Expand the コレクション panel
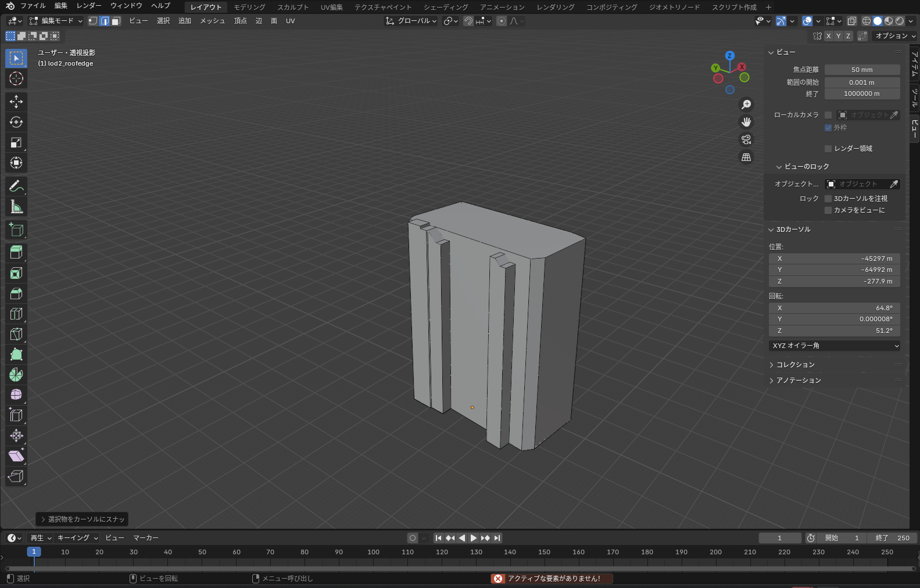Image resolution: width=920 pixels, height=588 pixels. pos(795,365)
